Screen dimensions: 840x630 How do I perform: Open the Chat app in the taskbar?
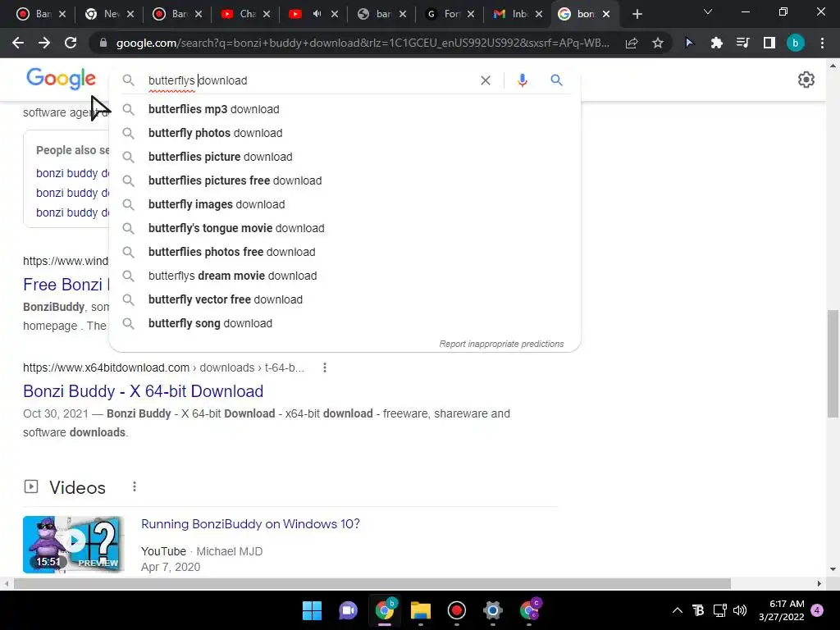(x=348, y=610)
